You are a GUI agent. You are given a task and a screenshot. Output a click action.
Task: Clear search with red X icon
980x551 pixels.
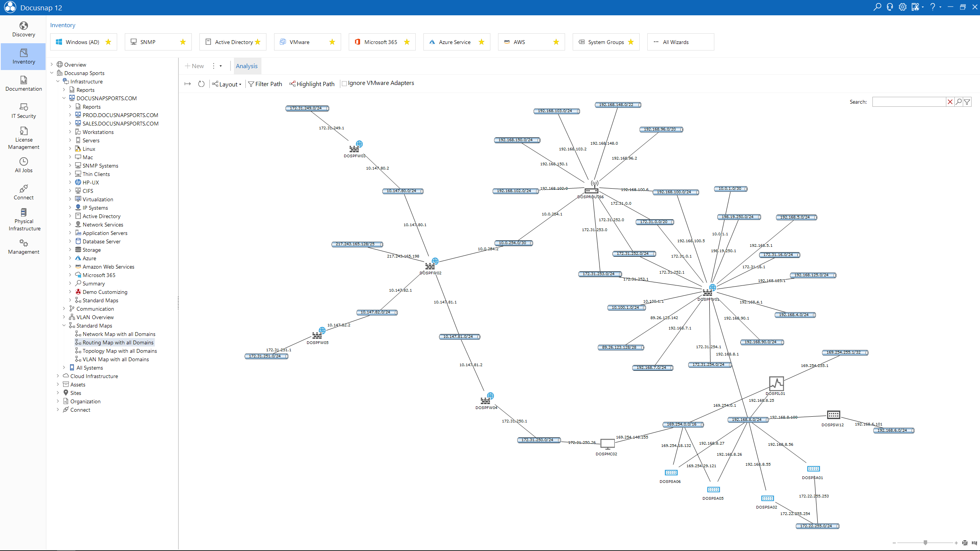(x=950, y=102)
